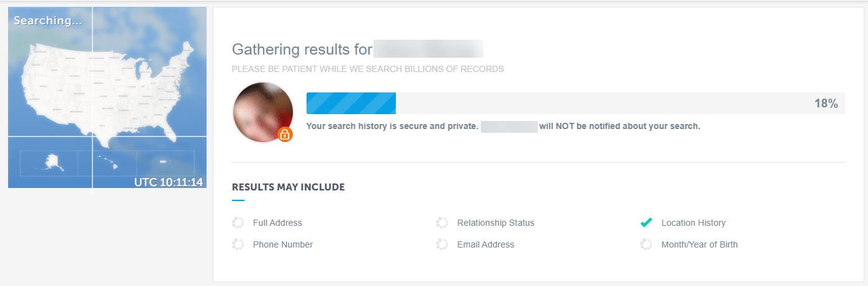Viewport: 868px width, 286px height.
Task: Click the UTC timestamp on the map
Action: [169, 182]
